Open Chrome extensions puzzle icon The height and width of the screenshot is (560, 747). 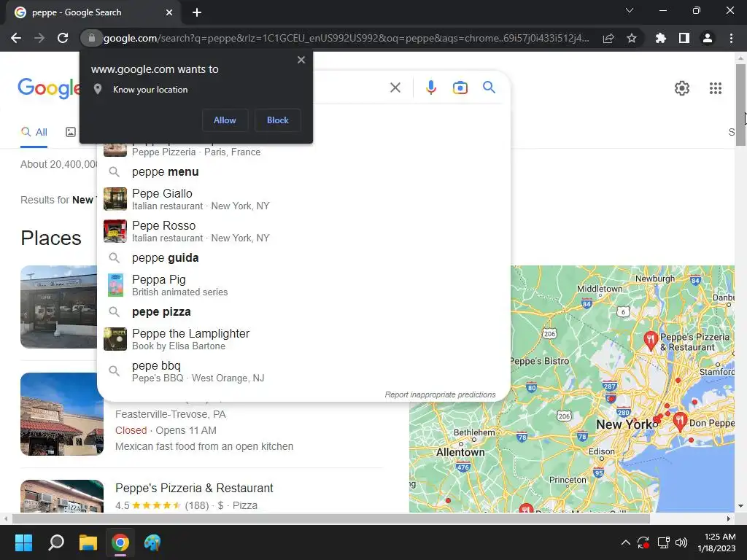point(661,38)
